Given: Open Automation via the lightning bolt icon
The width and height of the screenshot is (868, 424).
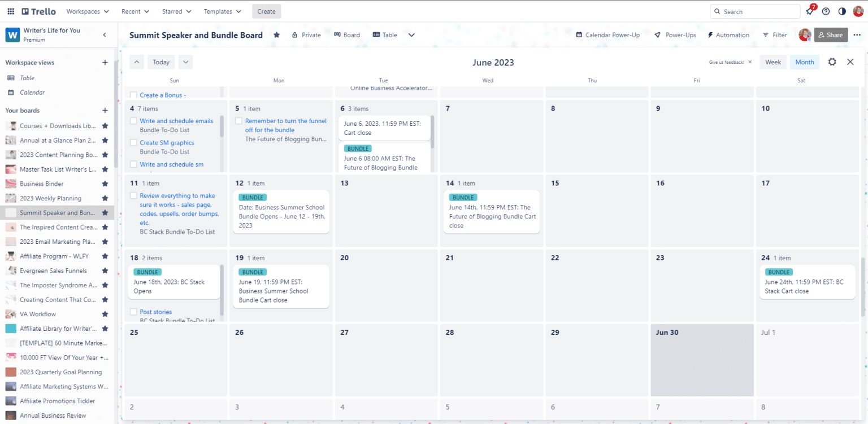Looking at the screenshot, I should (x=728, y=34).
